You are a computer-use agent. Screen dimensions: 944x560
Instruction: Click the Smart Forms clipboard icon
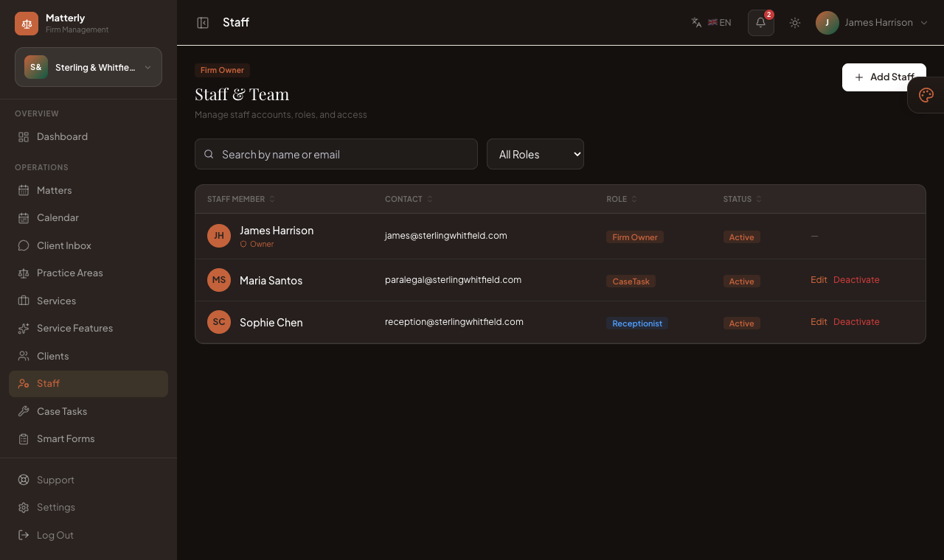coord(24,439)
